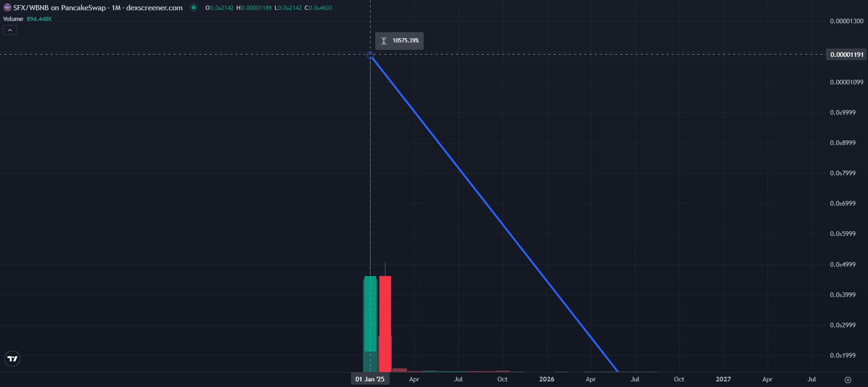The height and width of the screenshot is (387, 868).
Task: Click the green market status dot
Action: (194, 7)
